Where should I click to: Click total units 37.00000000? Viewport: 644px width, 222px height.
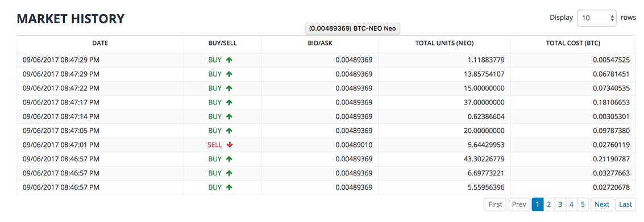click(x=484, y=102)
